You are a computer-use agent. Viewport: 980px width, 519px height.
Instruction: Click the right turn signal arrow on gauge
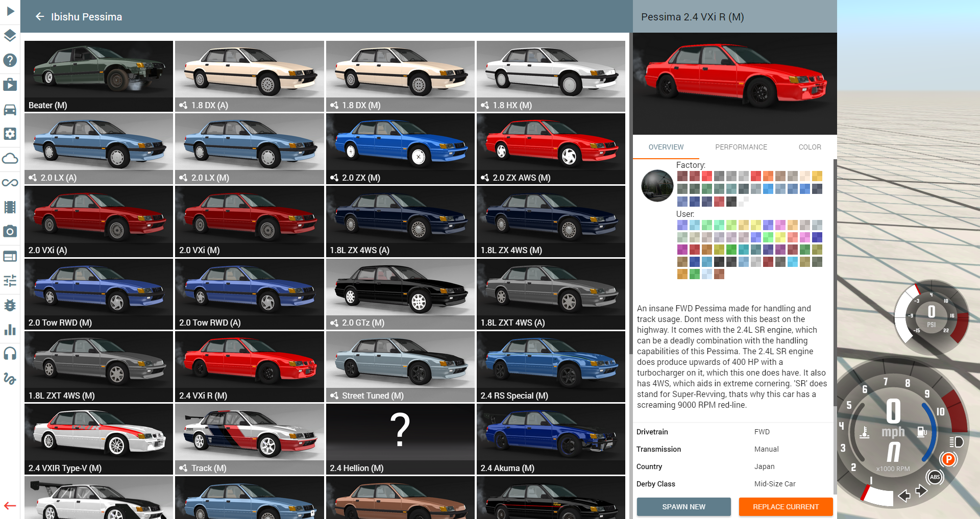(x=921, y=490)
